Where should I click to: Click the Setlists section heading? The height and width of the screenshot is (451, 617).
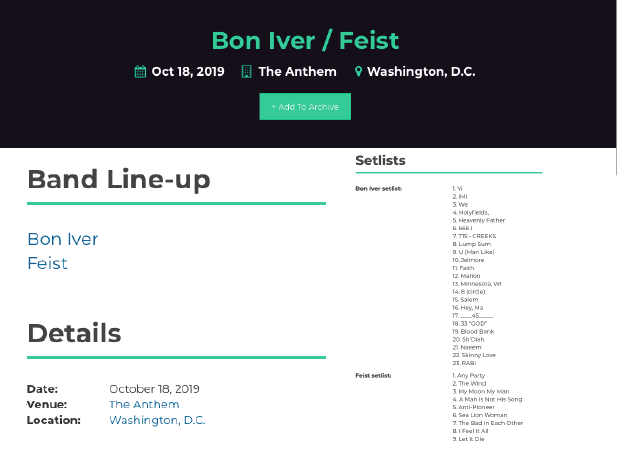[380, 160]
